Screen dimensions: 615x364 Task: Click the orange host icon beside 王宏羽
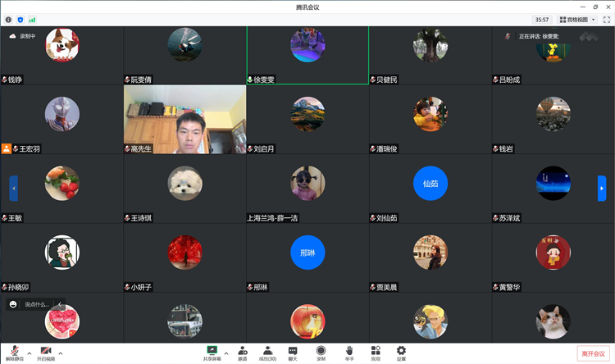tap(7, 148)
